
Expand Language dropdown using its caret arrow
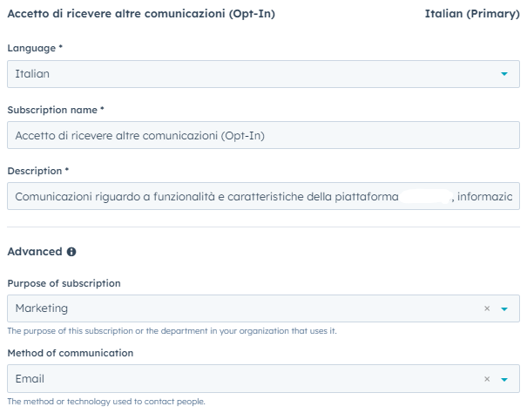pos(504,74)
